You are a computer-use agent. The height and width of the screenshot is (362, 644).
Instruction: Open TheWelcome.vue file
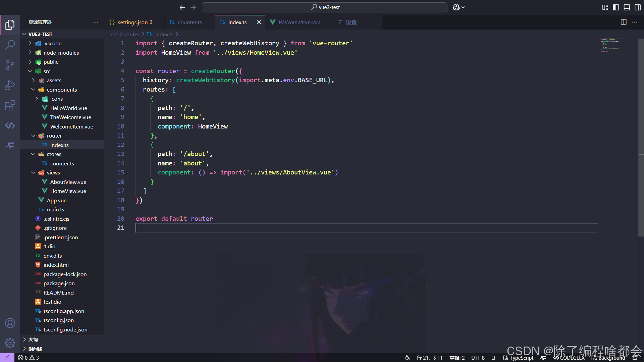(x=62, y=117)
